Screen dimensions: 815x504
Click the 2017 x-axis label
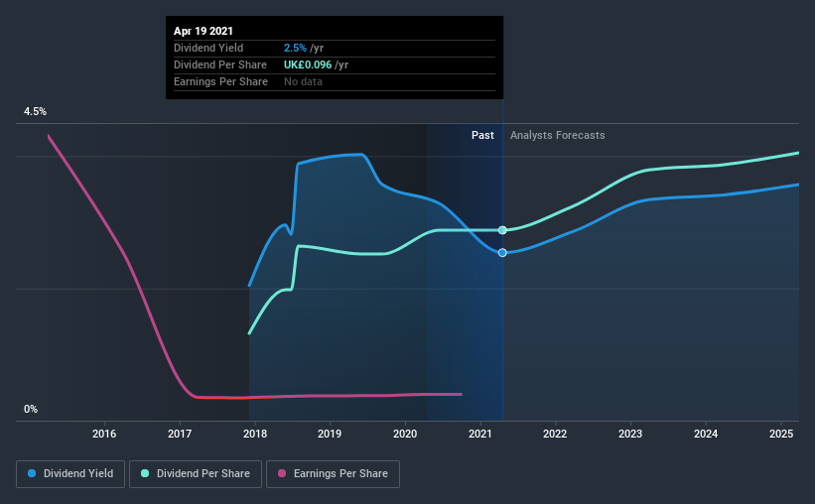[x=180, y=434]
